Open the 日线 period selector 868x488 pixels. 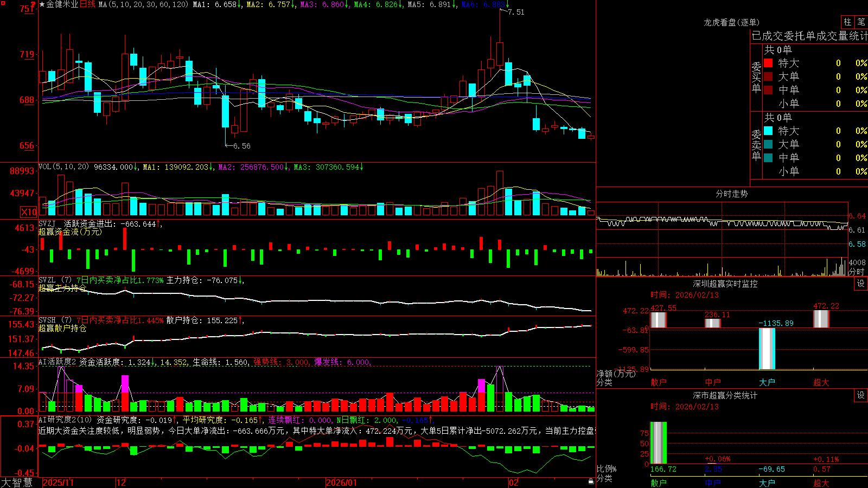tap(87, 4)
